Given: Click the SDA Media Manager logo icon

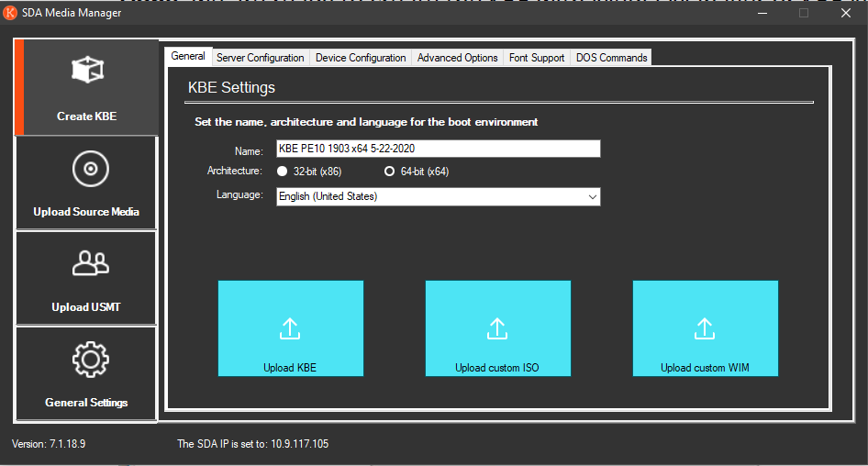Looking at the screenshot, I should click(x=10, y=13).
